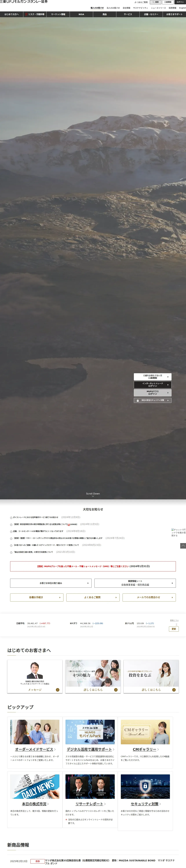Click the 更新 market data button
The width and height of the screenshot is (186, 868).
pos(174,629)
